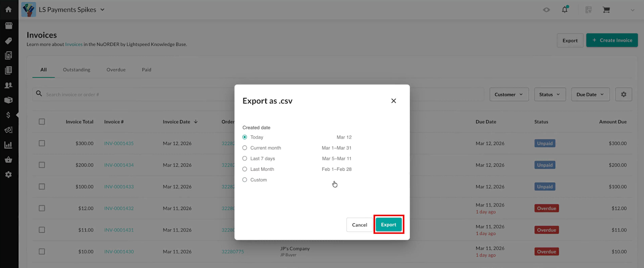Open the shopping cart icon
Viewport: 644px width, 268px height.
tap(606, 10)
